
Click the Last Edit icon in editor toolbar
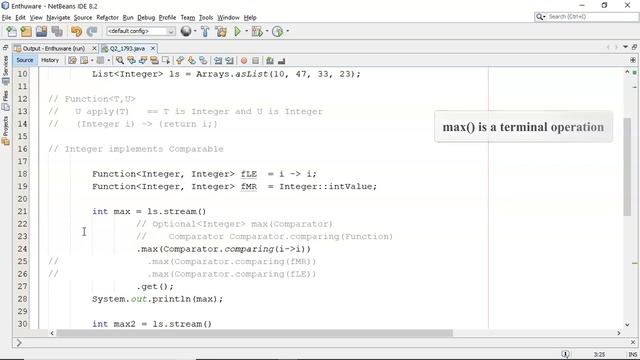72,60
